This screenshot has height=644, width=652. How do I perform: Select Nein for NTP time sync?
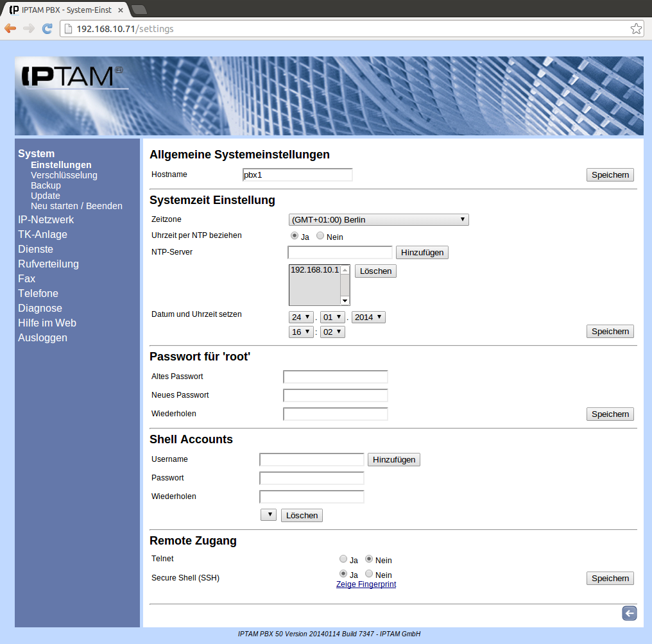point(320,236)
